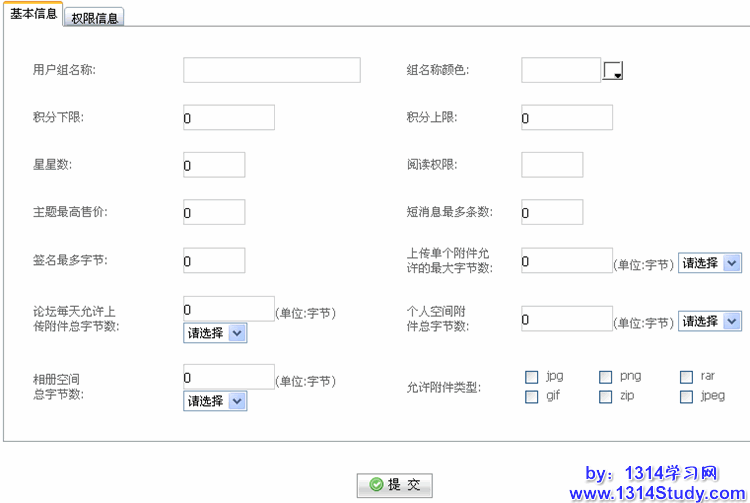Open unit dropdown for 上传单个附件 max bytes
750x503 pixels.
click(x=710, y=263)
